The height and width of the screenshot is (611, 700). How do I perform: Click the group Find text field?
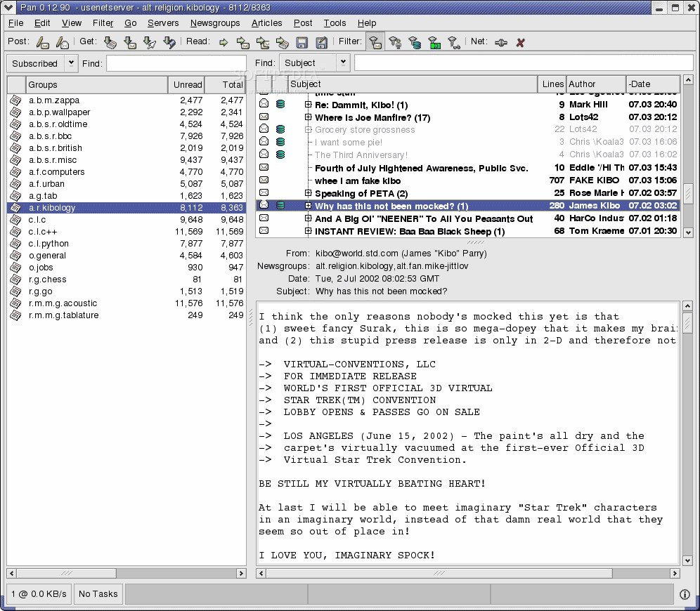click(x=176, y=63)
